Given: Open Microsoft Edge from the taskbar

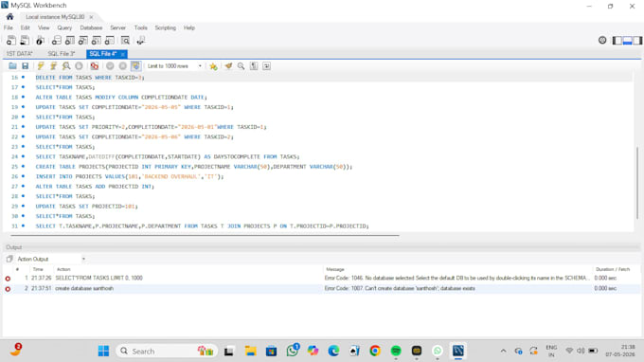Looking at the screenshot, I should pos(333,351).
